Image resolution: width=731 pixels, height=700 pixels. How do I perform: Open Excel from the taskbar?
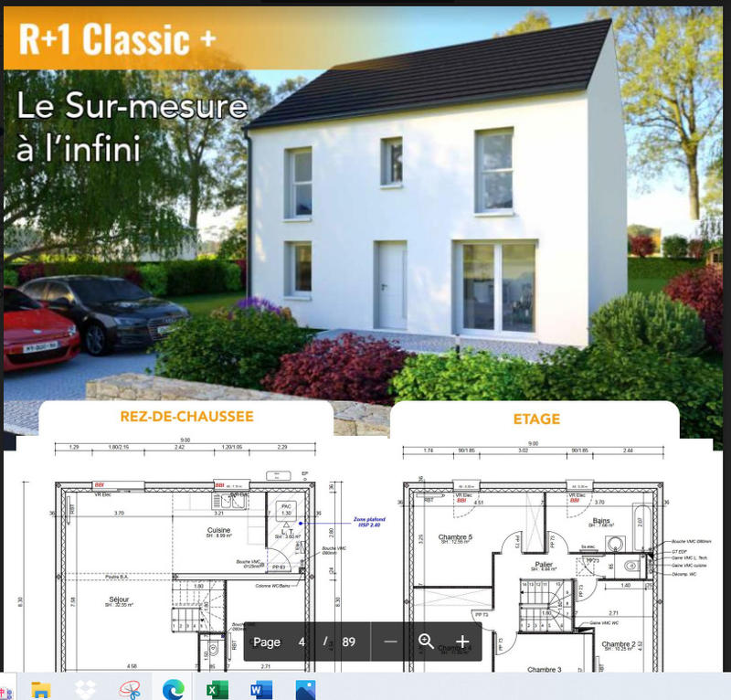pyautogui.click(x=217, y=689)
